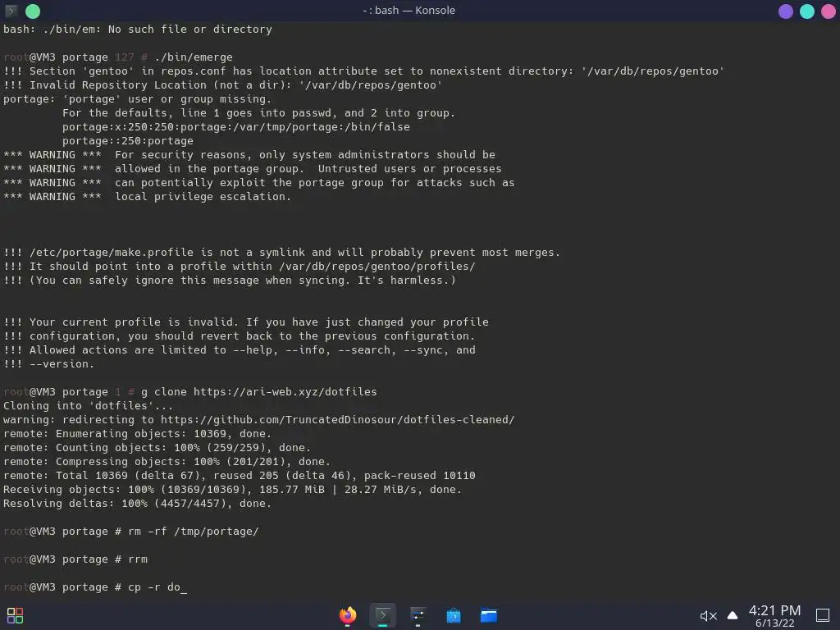The height and width of the screenshot is (630, 840).
Task: Open the Dolphin file manager
Action: point(489,615)
